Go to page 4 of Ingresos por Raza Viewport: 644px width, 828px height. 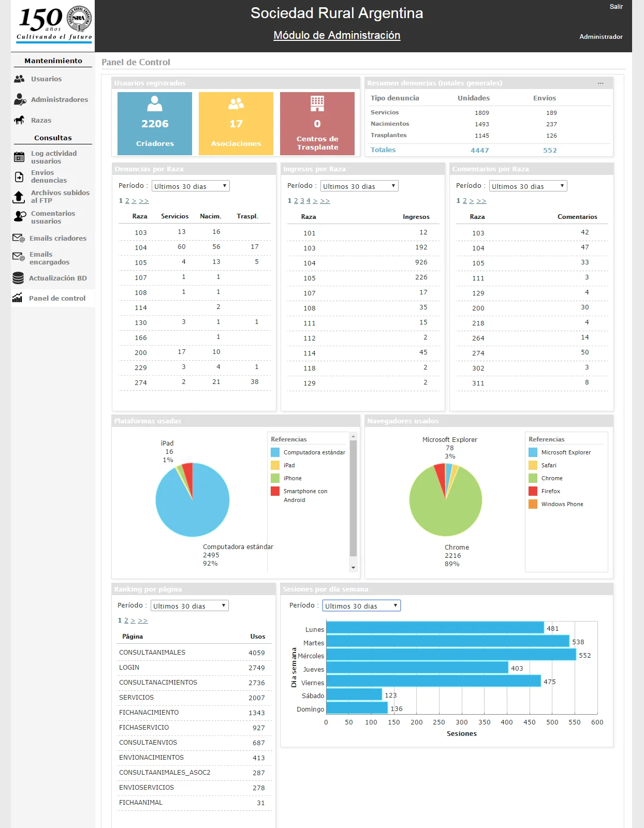pos(309,201)
